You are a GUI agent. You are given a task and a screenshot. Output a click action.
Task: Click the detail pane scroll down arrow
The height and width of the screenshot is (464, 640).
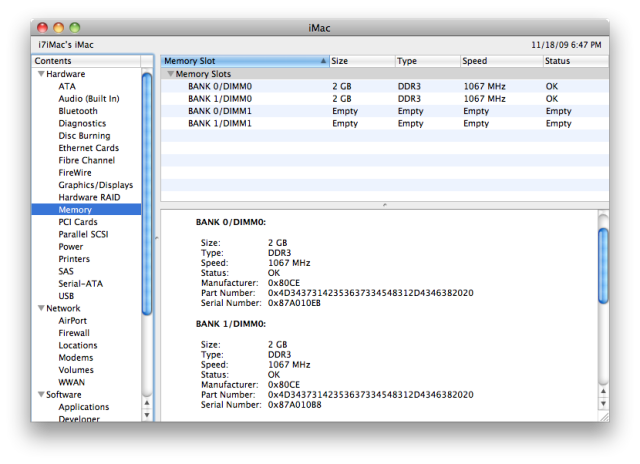603,404
